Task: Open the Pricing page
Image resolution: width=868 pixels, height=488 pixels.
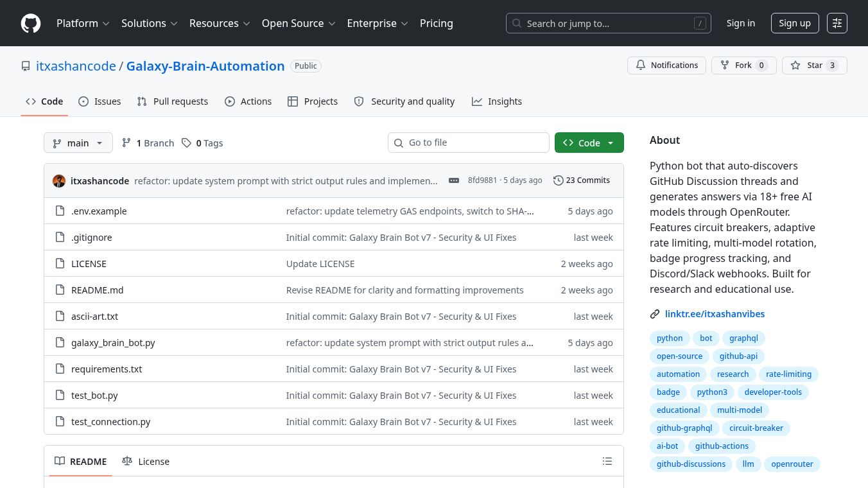Action: click(x=437, y=23)
